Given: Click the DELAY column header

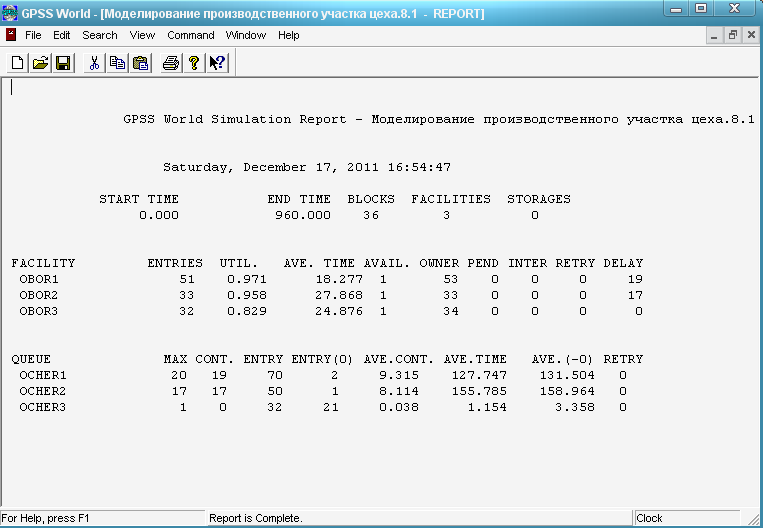Looking at the screenshot, I should click(x=623, y=263).
